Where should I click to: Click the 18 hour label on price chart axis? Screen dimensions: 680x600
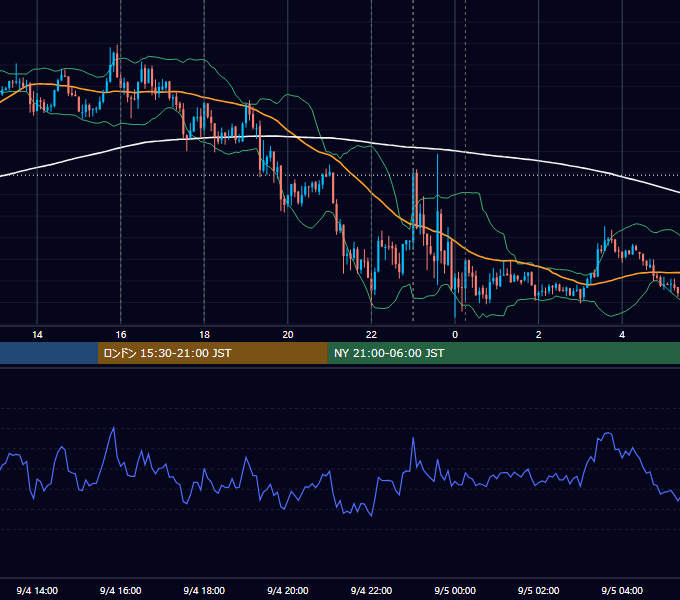point(204,335)
